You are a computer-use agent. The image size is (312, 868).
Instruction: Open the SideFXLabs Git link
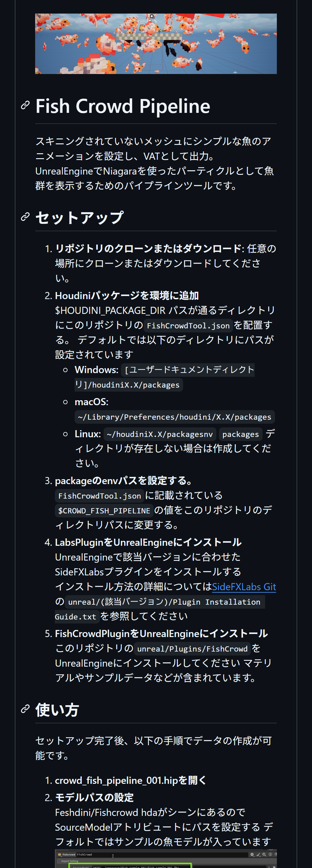tap(244, 587)
